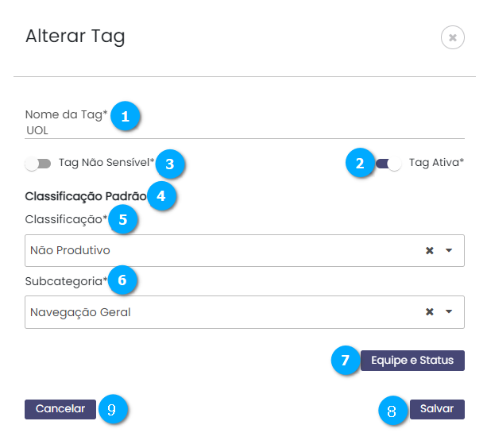The image size is (487, 448).
Task: Click the numbered marker 4 badge
Action: (161, 195)
